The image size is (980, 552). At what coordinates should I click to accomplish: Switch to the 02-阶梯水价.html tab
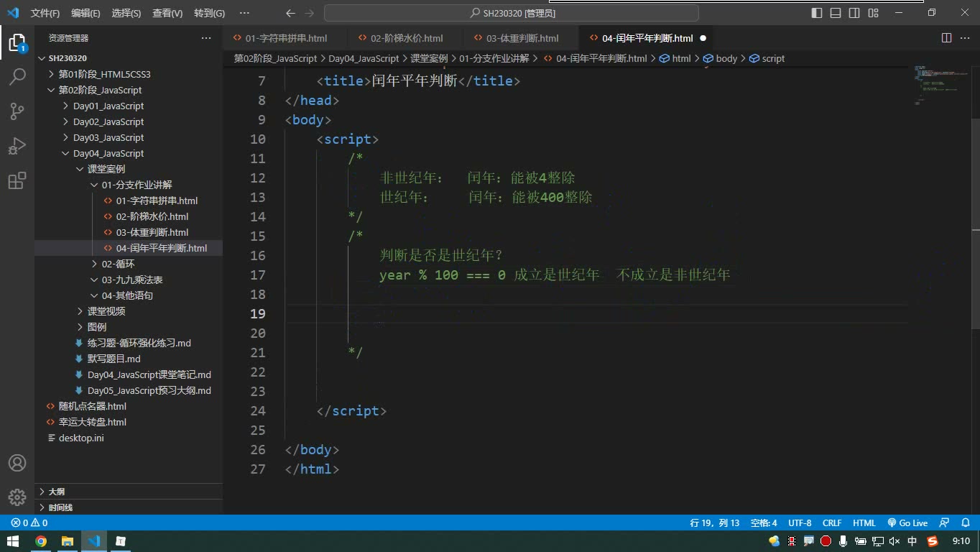[406, 38]
